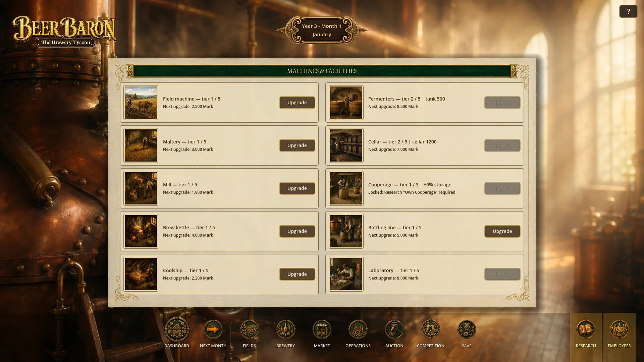
Task: Click 'Mill — tier 1 / 5' text
Action: click(x=180, y=185)
